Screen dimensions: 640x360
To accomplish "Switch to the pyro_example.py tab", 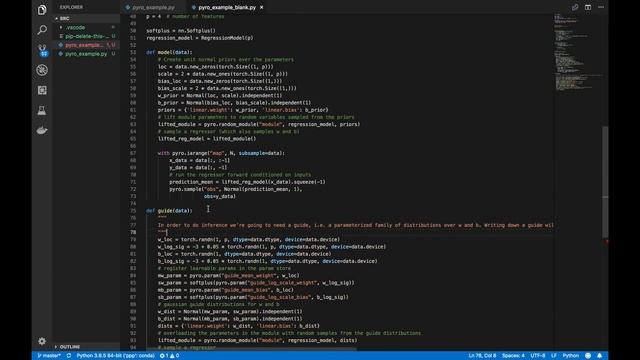I will (x=153, y=7).
